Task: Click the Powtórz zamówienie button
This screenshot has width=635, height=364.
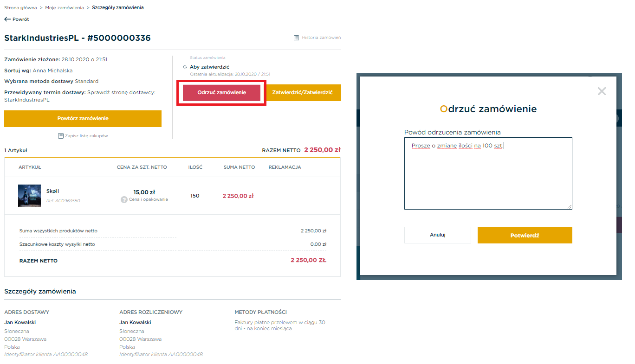Action: coord(83,118)
